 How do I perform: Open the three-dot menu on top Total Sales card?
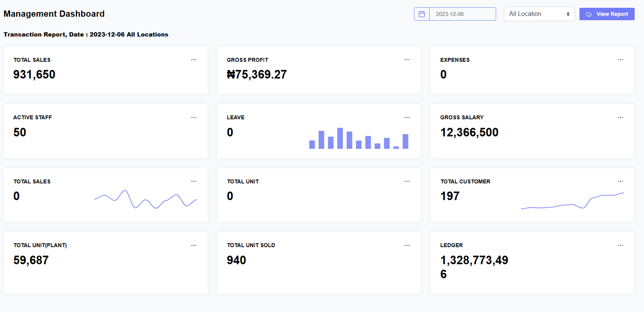194,60
